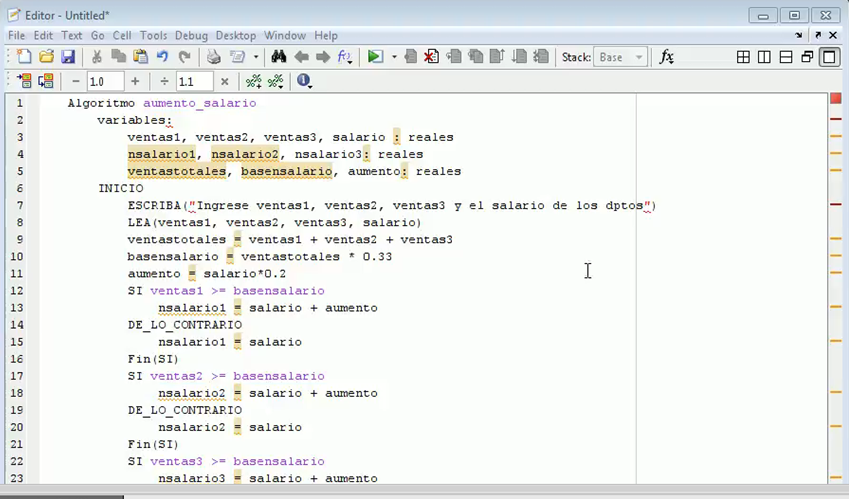Run the file with green play button
Viewport: 849px width, 499px height.
click(375, 57)
